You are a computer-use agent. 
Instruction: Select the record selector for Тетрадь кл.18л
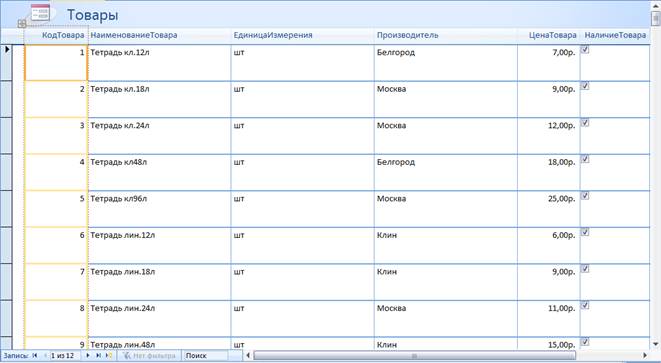[x=6, y=99]
